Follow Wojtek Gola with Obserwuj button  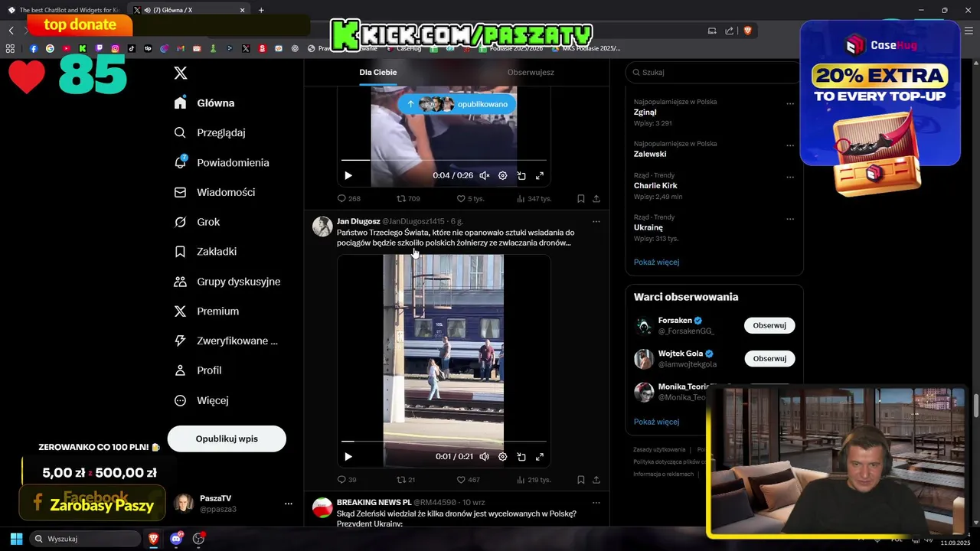[x=769, y=358]
